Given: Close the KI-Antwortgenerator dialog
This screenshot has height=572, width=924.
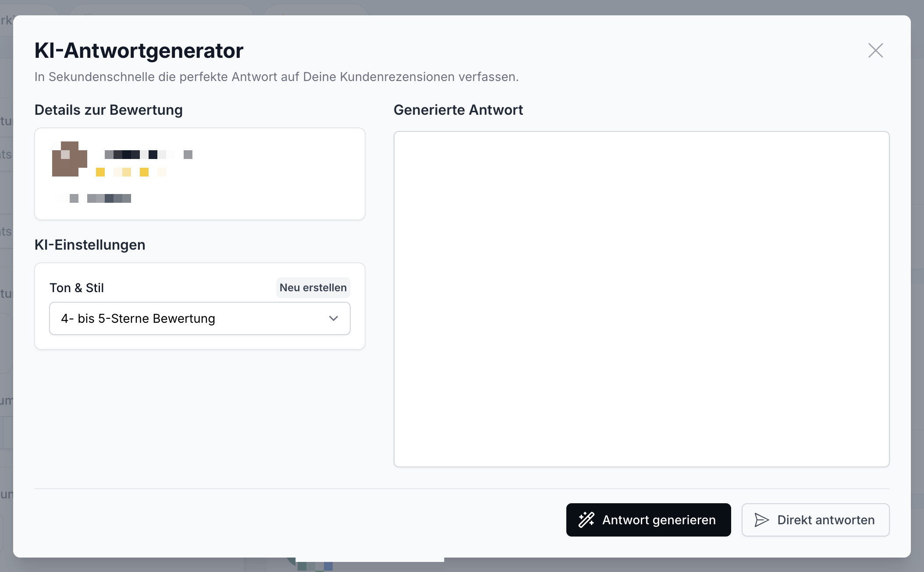Looking at the screenshot, I should point(875,50).
